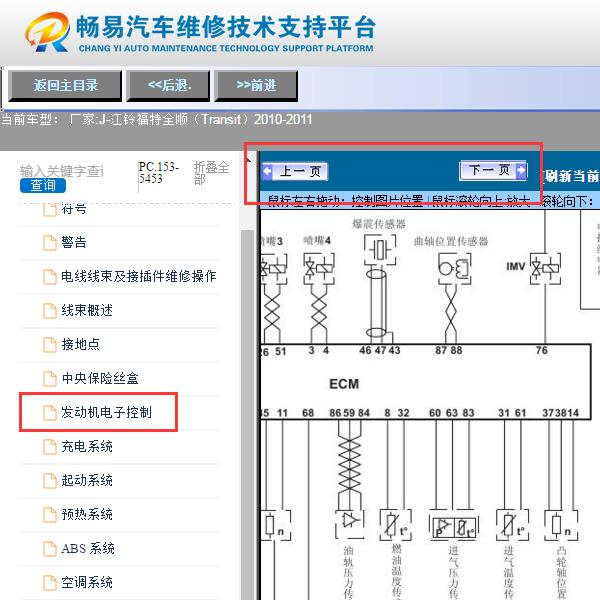Click the 喷嘴4 injector symbol
Viewport: 600px width, 600px height.
point(319,269)
